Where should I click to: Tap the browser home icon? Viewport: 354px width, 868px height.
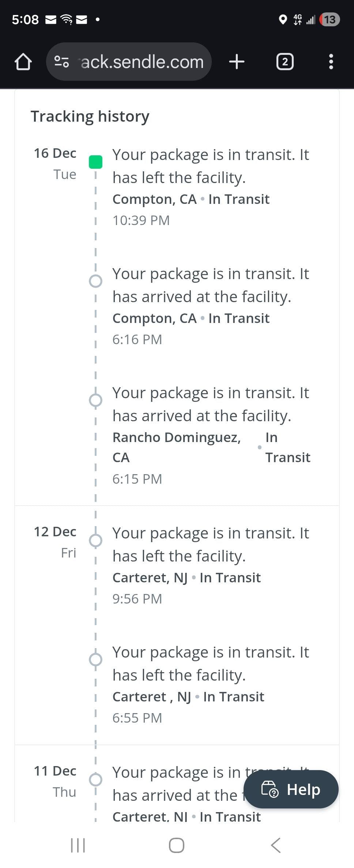click(23, 62)
